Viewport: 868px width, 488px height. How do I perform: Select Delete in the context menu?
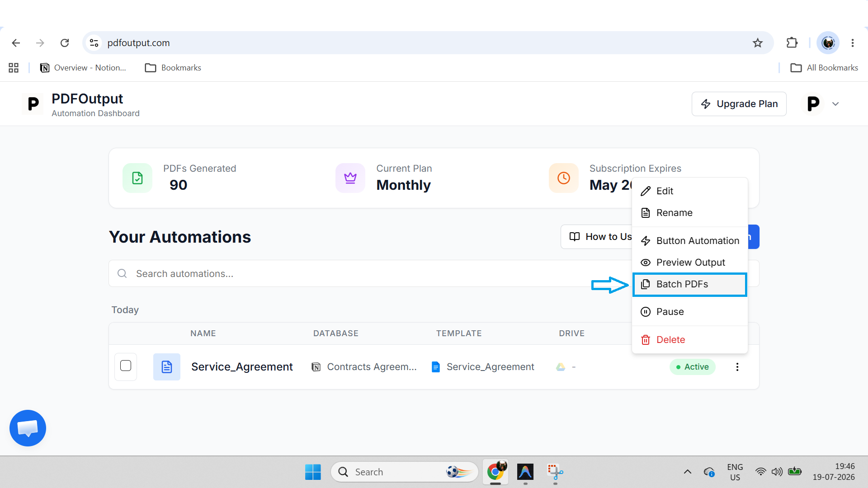(x=689, y=340)
